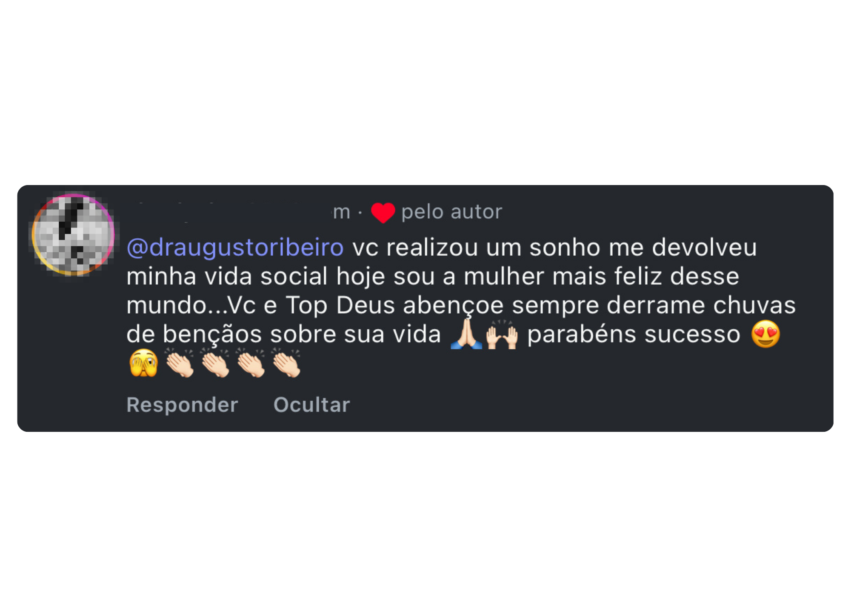
Task: Click the text 'minha vida social hoje'
Action: [x=256, y=277]
